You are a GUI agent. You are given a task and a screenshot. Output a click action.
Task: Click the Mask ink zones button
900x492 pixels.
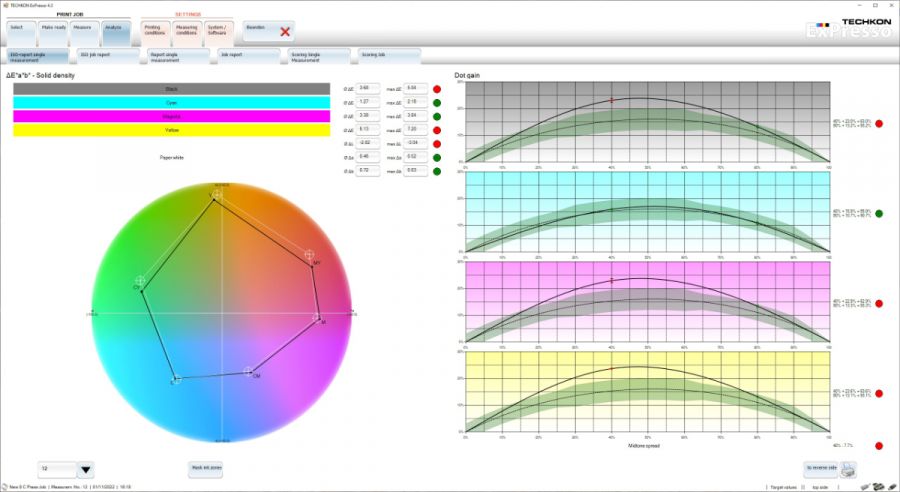point(206,468)
